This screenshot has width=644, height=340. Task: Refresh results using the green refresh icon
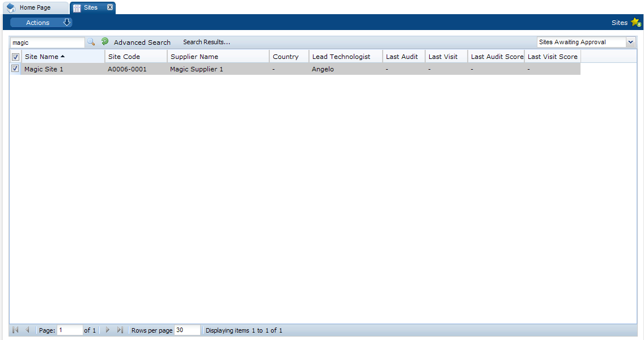(104, 41)
